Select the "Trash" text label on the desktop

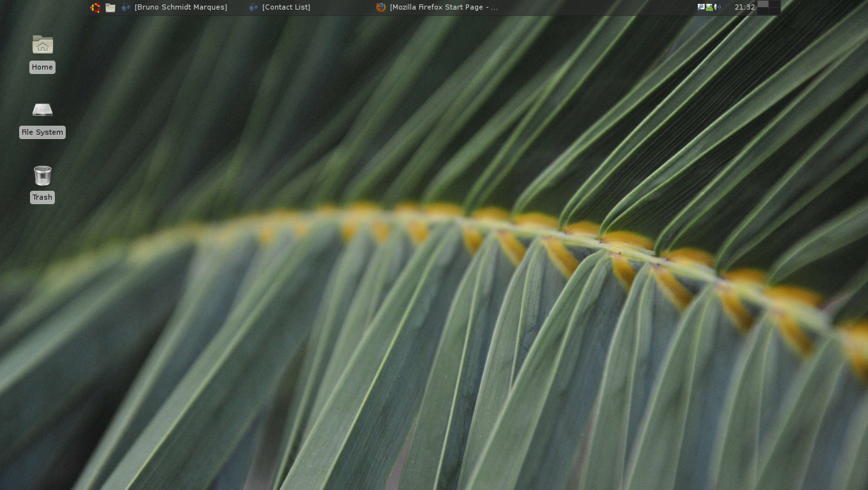pos(42,197)
